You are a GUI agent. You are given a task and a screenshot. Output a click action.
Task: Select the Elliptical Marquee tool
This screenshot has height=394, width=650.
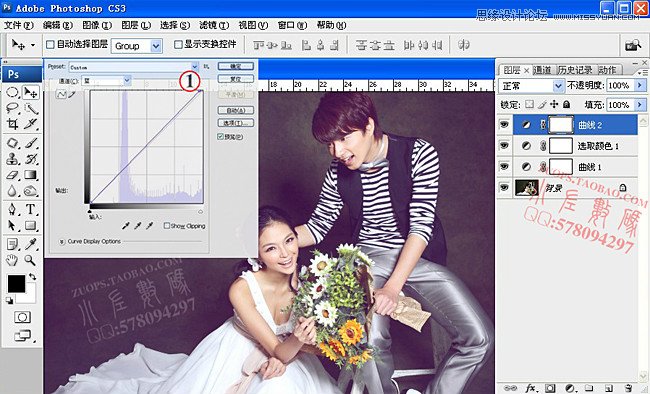(x=12, y=92)
